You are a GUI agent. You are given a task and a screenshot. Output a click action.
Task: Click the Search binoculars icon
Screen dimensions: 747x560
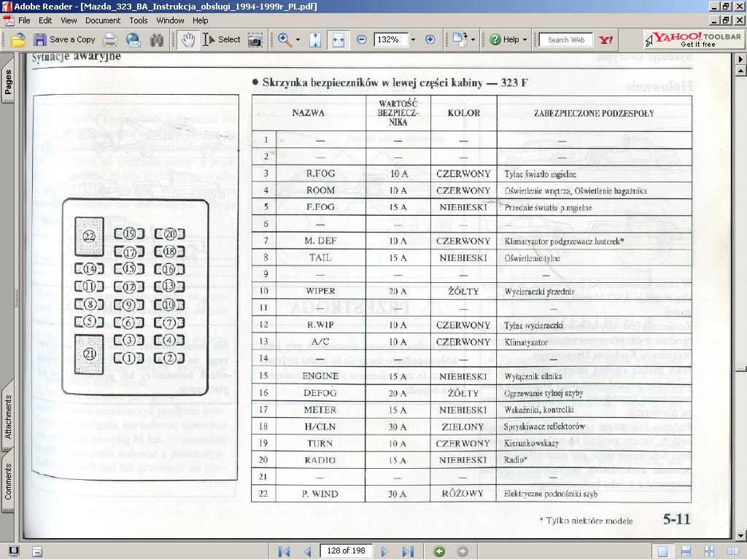pos(157,39)
